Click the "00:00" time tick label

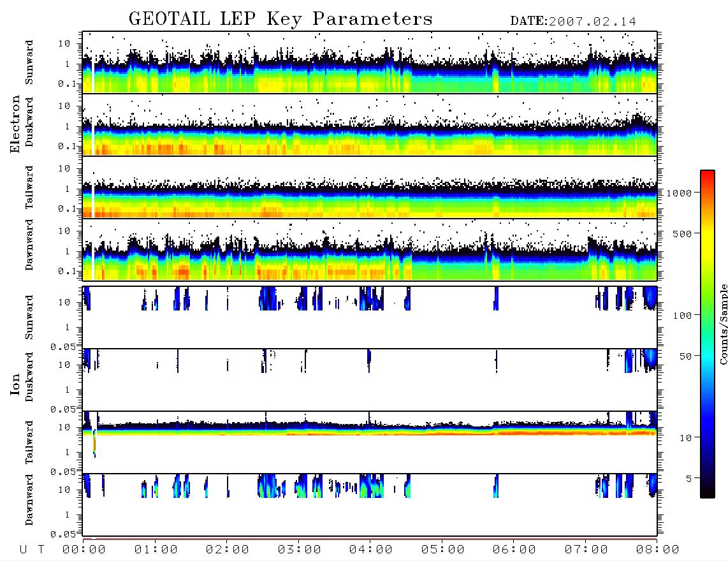tap(84, 550)
